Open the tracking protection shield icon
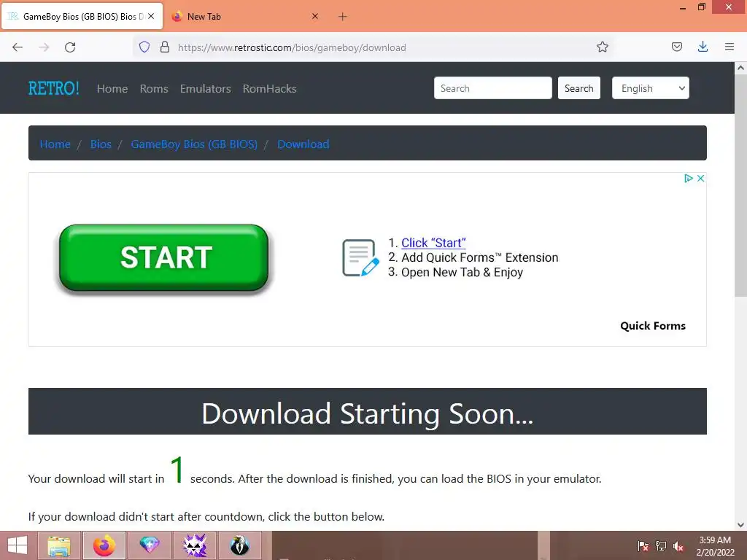This screenshot has width=747, height=560. point(144,47)
